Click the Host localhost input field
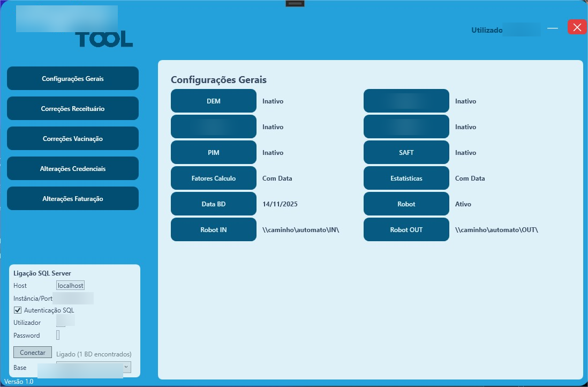 [x=70, y=285]
